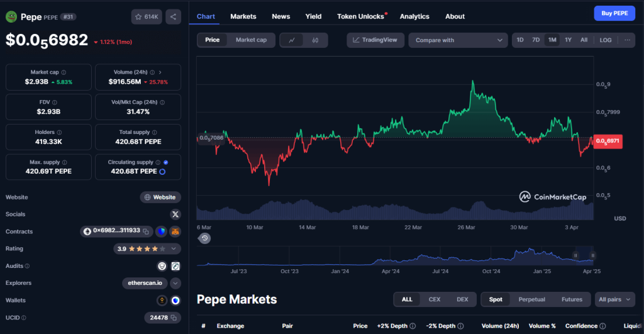Expand the explorers list chevron
The height and width of the screenshot is (334, 644).
(x=175, y=283)
